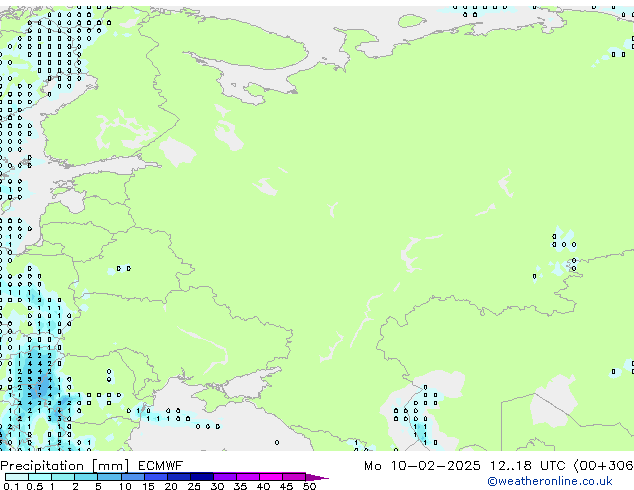Click the (00+306 forecast offset label
The image size is (634, 490).
[x=602, y=466]
